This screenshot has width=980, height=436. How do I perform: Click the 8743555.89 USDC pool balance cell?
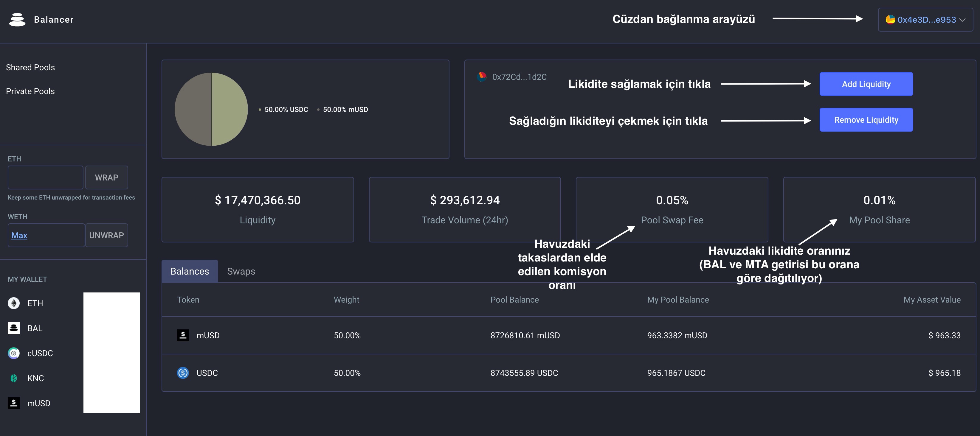tap(524, 373)
